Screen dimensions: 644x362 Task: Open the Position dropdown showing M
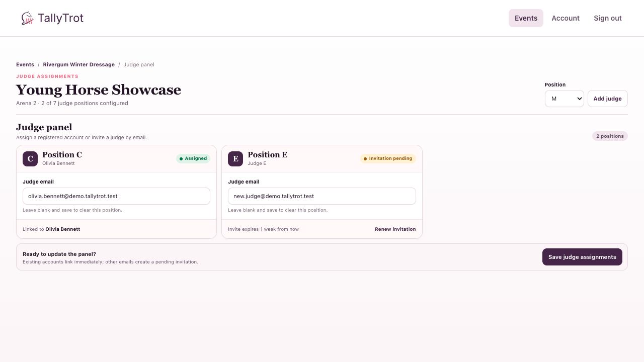point(565,99)
